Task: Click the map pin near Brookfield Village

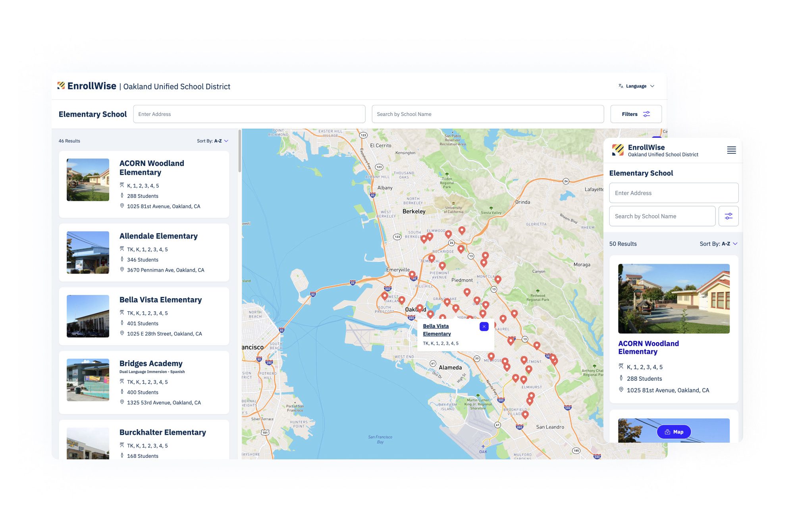Action: 525,414
